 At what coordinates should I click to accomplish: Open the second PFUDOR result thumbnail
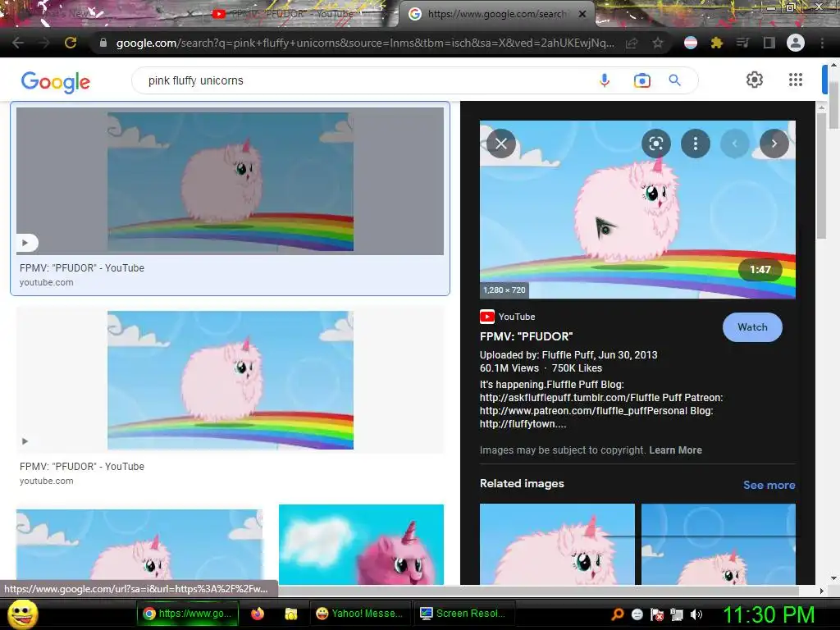(230, 380)
